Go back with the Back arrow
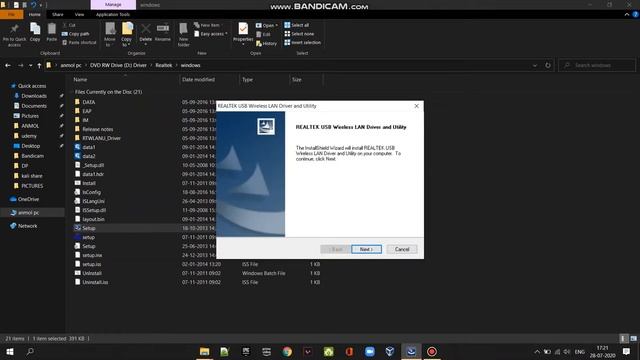 pos(8,65)
